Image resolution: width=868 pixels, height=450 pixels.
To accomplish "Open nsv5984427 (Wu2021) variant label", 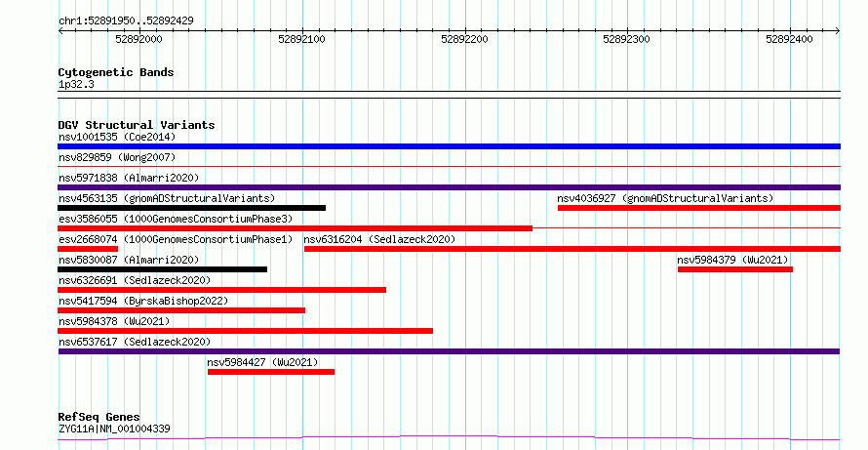I will 263,362.
